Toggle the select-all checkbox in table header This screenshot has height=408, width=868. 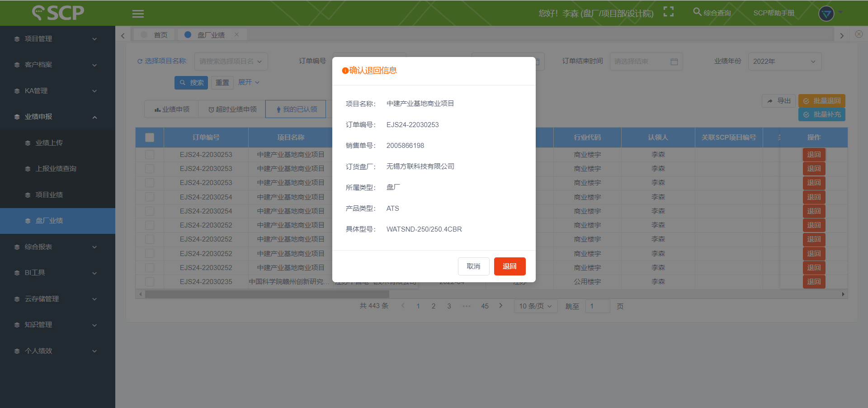(150, 138)
